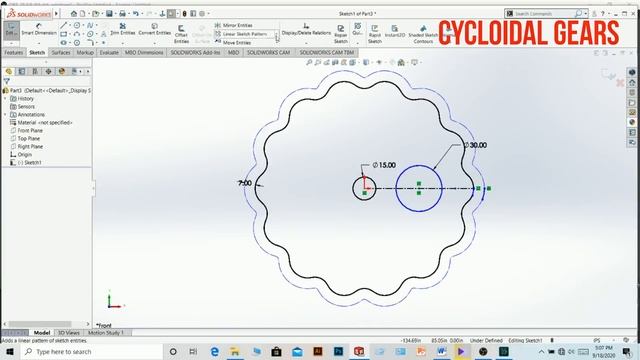This screenshot has width=640, height=360.
Task: Switch to the SOLIDWORKS Add-Ins tab
Action: tap(195, 53)
